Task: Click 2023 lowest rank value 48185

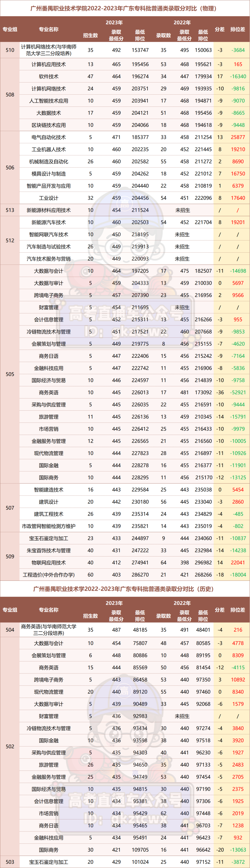Action: pos(140,630)
